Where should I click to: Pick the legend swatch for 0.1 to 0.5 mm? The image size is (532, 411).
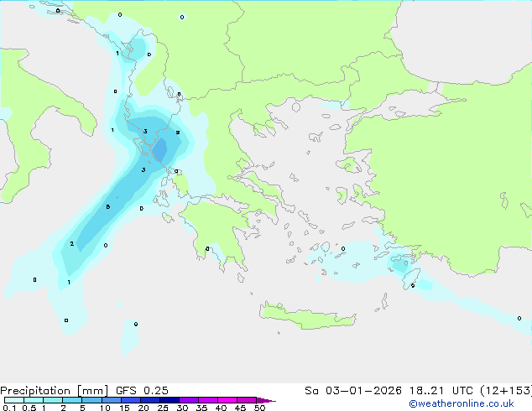click(x=14, y=400)
